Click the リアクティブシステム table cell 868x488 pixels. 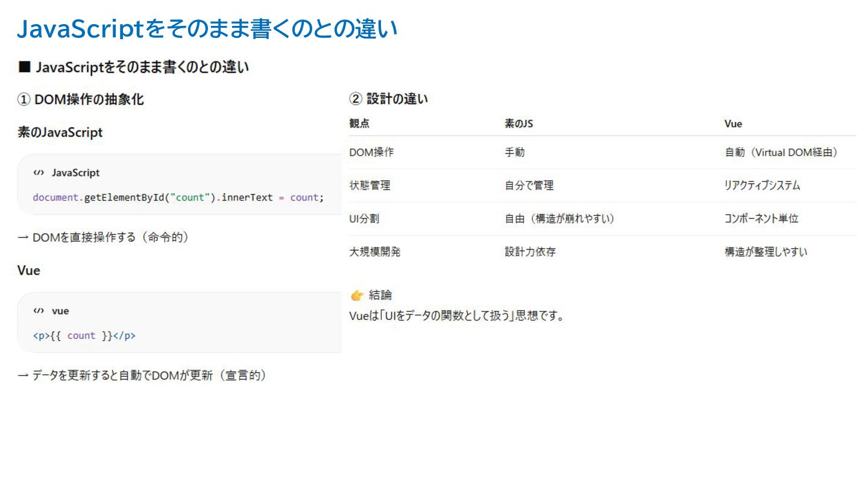[763, 186]
